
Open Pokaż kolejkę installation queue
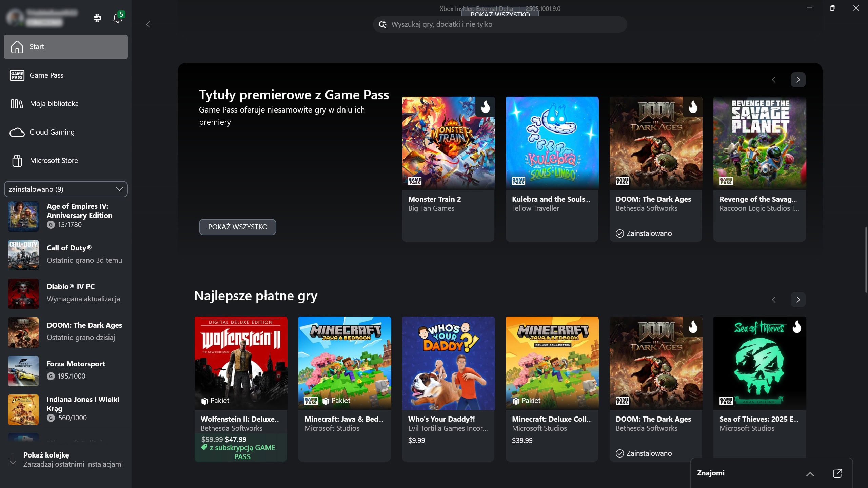66,460
